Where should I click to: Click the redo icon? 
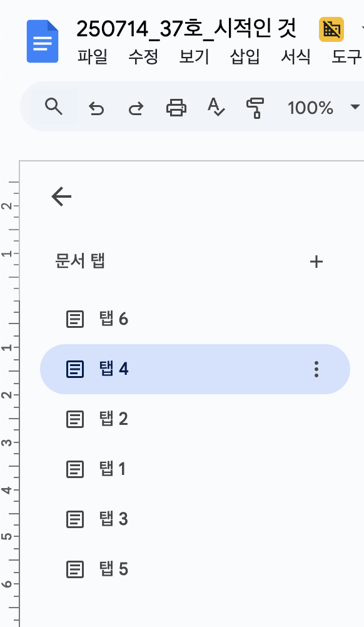135,108
